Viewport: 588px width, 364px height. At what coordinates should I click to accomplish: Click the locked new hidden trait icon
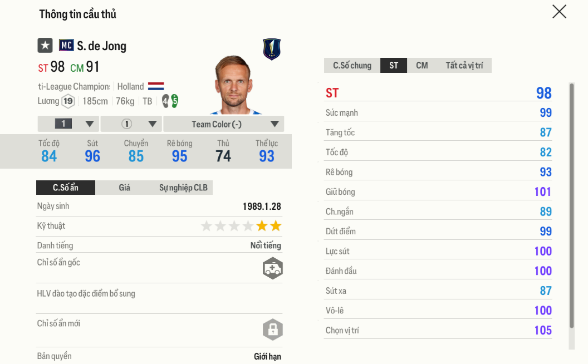tap(272, 329)
